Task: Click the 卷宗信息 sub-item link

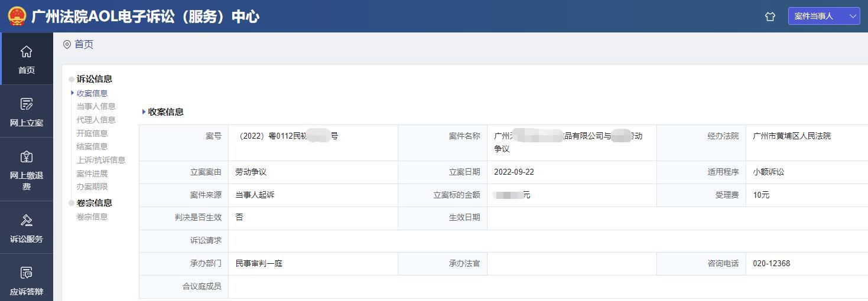Action: [x=92, y=217]
